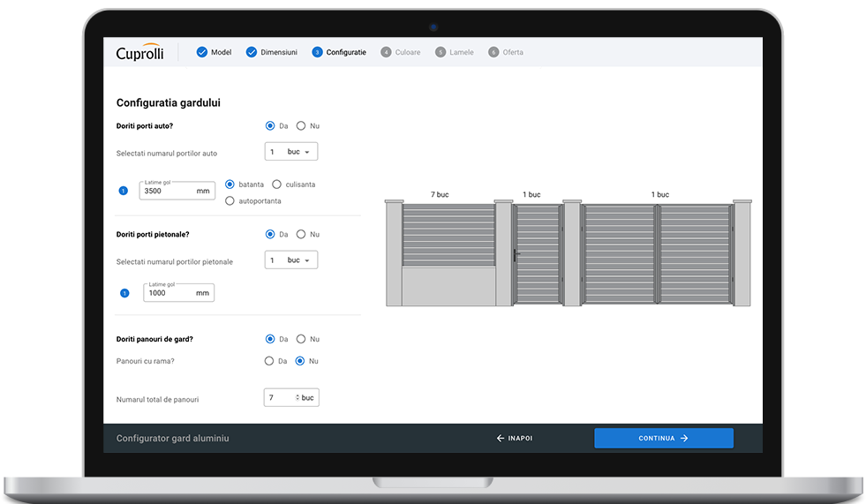Screen dimensions: 866x504
Task: Click the Model step checkmark icon
Action: point(201,52)
